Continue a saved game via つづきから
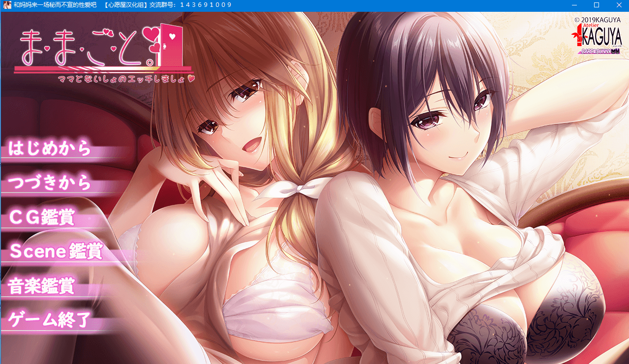The image size is (629, 364). [50, 183]
